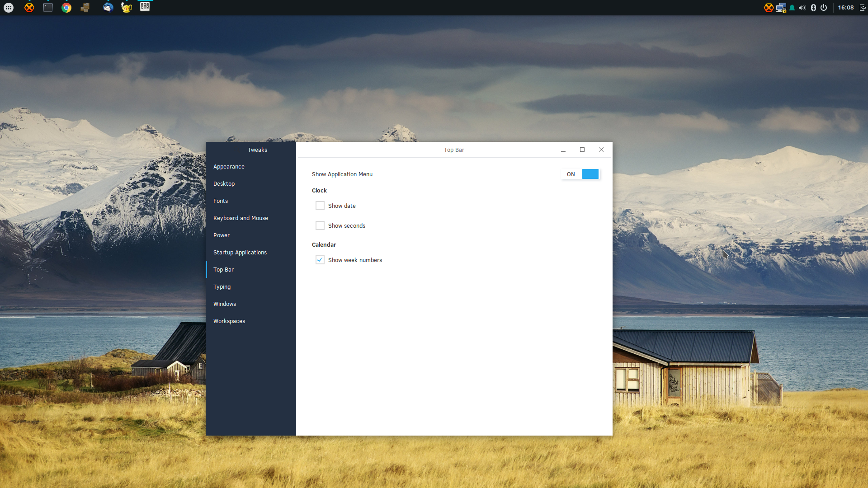The height and width of the screenshot is (488, 868).
Task: Click the Show seconds label
Action: coord(347,225)
